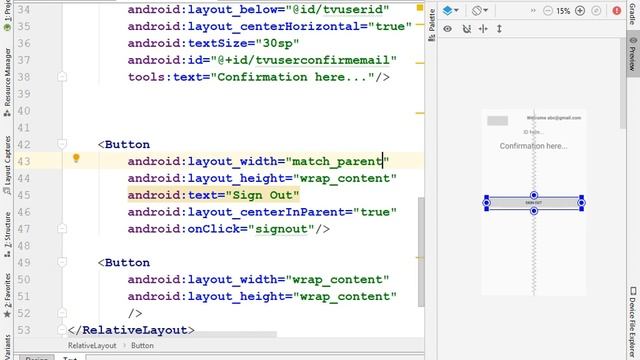Open the Project tool window
The height and width of the screenshot is (360, 640).
click(7, 16)
